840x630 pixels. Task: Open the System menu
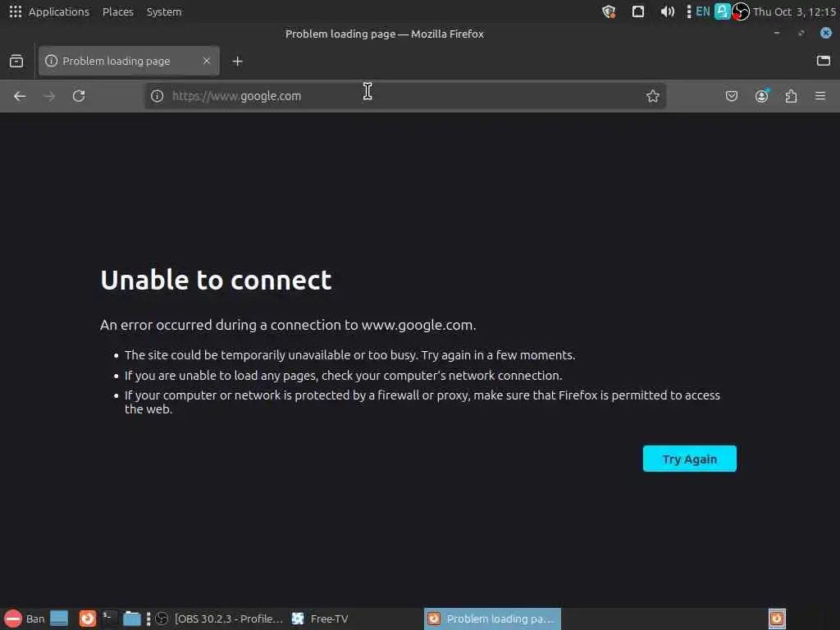coord(164,11)
